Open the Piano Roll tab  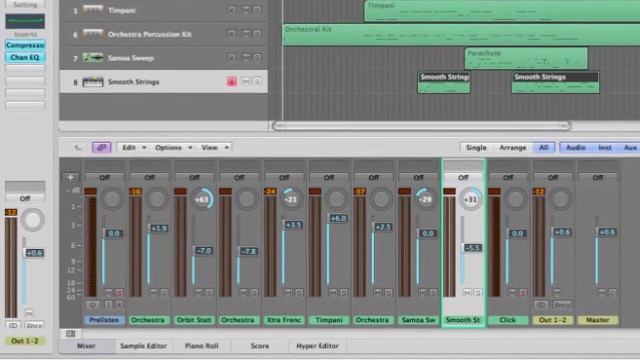[202, 346]
